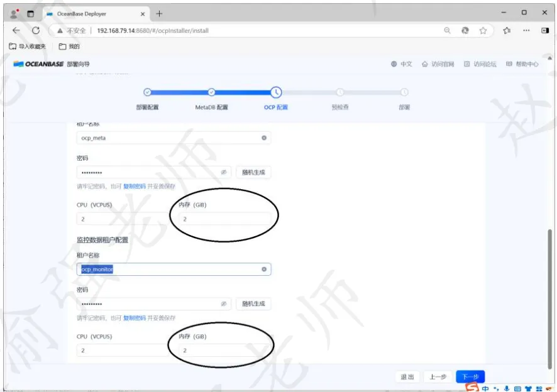Viewport: 557px width, 392px height.
Task: Open the 我的 bookmarks folder
Action: tap(69, 46)
